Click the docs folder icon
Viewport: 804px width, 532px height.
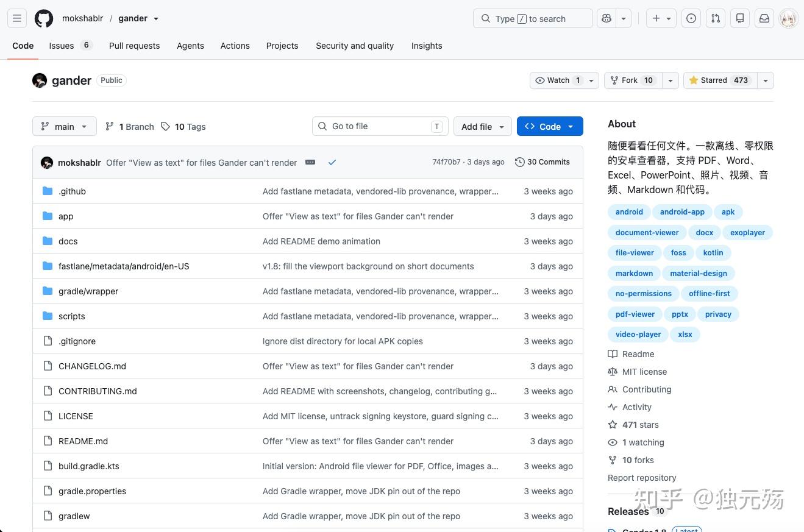click(x=48, y=241)
